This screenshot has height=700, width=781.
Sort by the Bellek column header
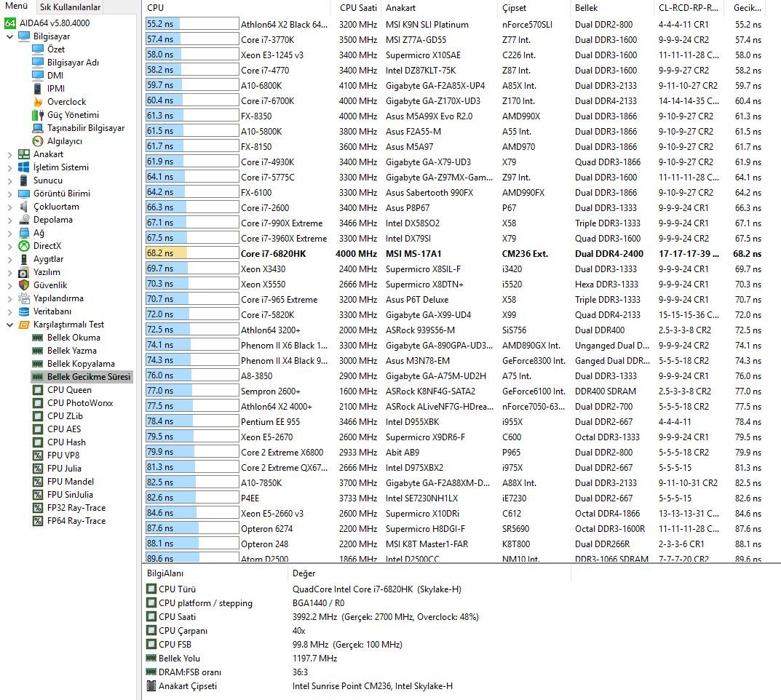611,8
